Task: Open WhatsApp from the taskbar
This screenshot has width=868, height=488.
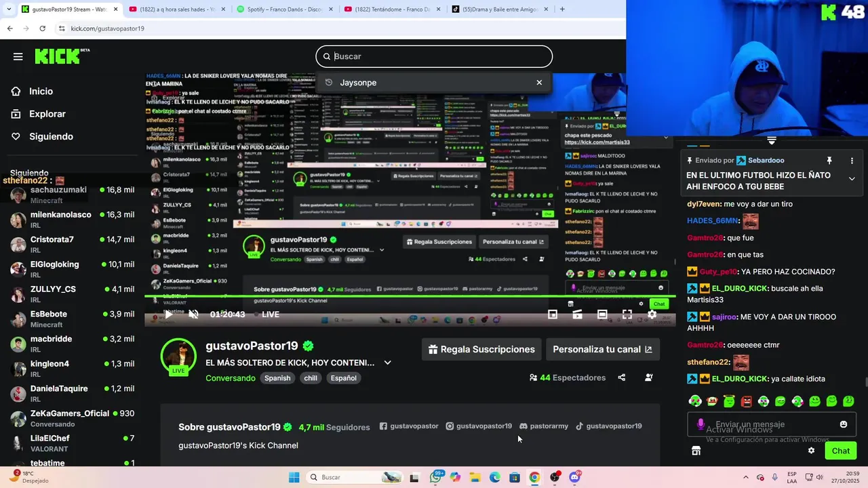Action: pos(435,477)
